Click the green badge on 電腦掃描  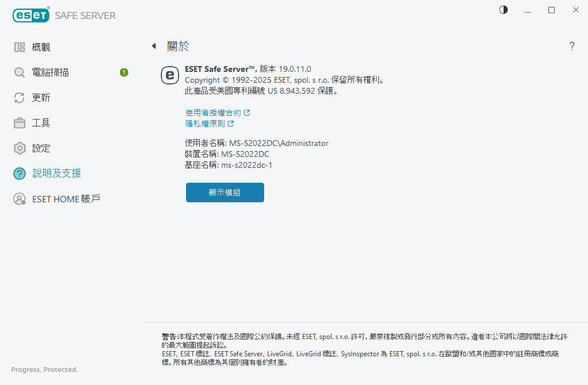coord(124,72)
